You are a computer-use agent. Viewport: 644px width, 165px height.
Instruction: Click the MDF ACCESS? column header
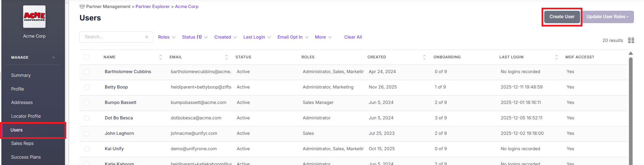(x=579, y=57)
